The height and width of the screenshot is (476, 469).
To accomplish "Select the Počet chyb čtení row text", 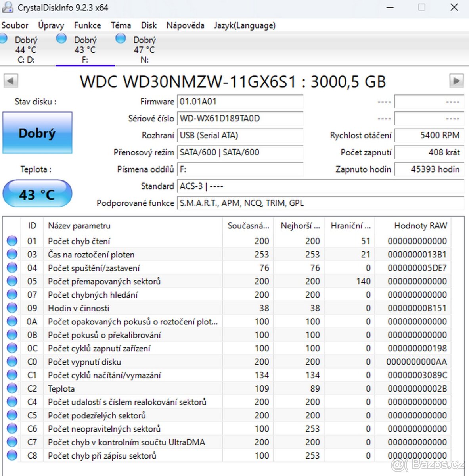I will 79,241.
